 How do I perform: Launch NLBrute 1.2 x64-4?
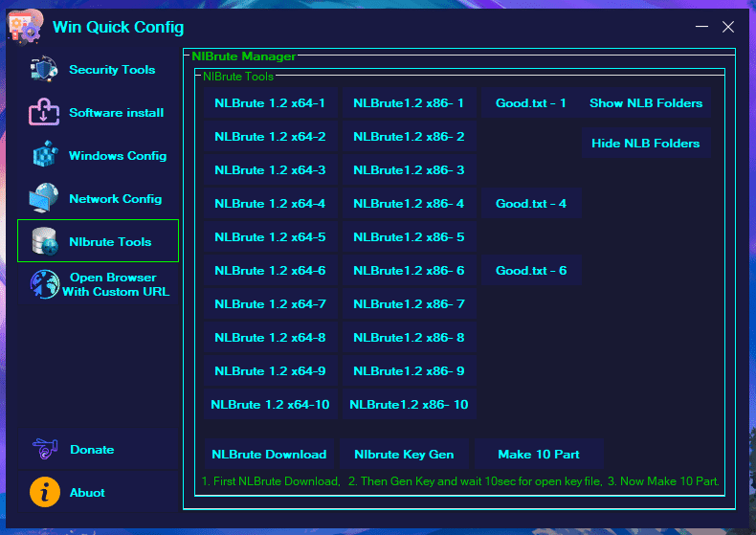coord(270,204)
